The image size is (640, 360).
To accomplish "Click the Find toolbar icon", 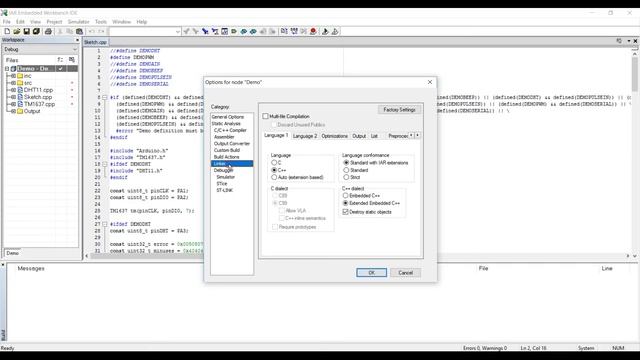I will [205, 31].
